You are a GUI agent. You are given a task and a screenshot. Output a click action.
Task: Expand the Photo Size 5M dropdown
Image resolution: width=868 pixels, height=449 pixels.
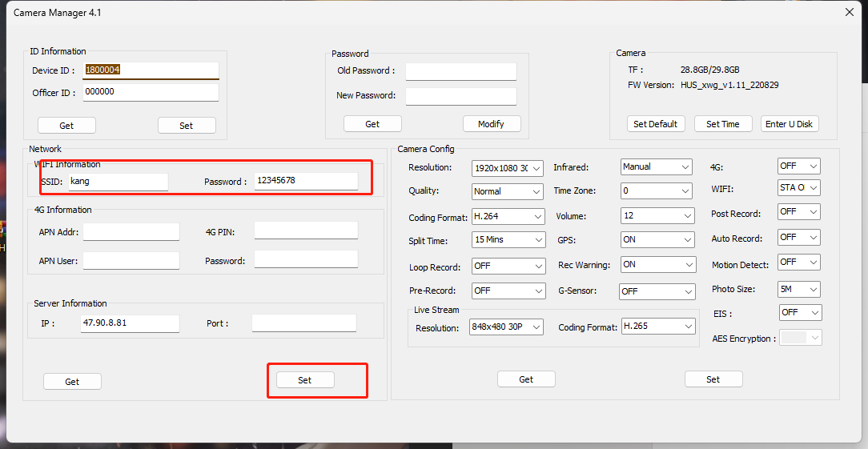798,290
